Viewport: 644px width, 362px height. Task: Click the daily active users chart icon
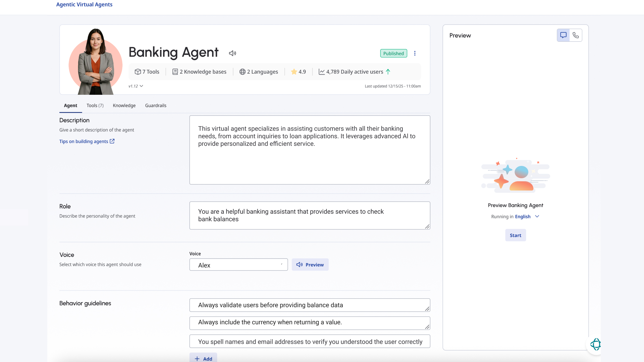[x=321, y=72]
